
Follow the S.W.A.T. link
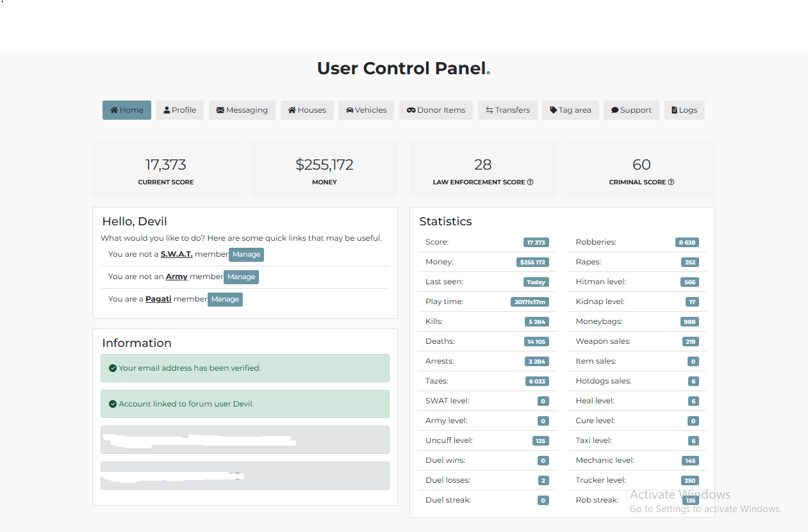176,254
